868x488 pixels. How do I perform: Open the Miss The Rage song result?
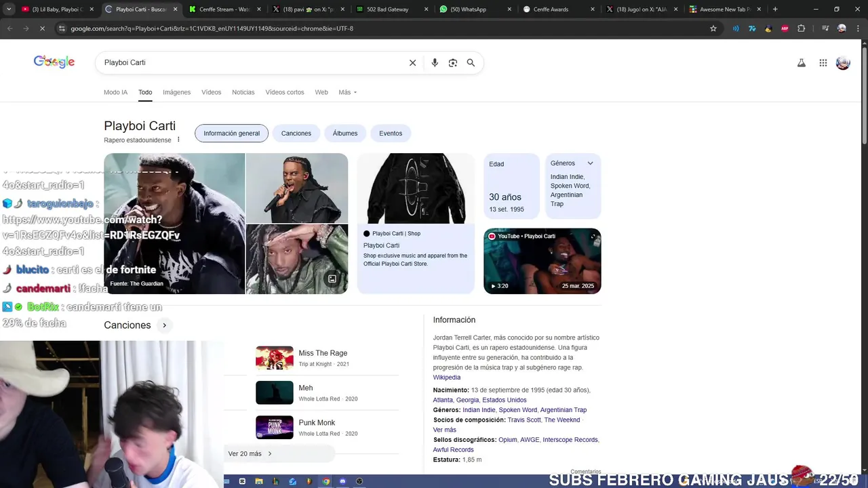click(327, 358)
